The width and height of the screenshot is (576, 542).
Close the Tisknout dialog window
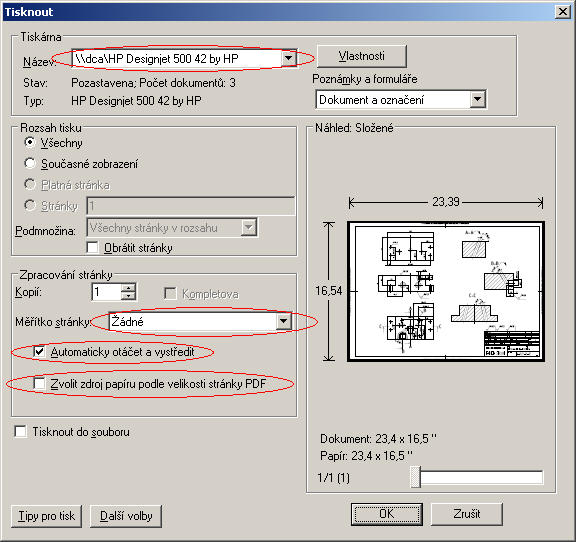562,12
